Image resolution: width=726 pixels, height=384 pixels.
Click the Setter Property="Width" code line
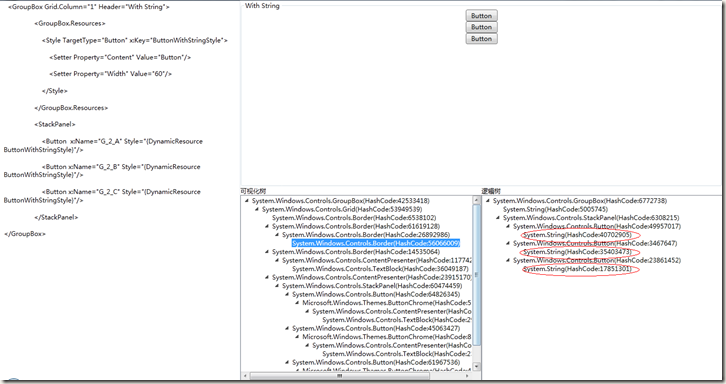click(110, 74)
